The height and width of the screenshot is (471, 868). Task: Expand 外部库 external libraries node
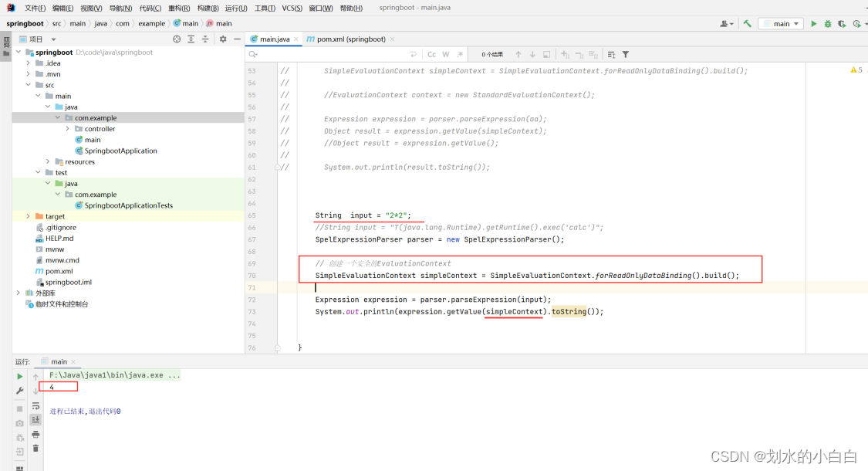19,293
